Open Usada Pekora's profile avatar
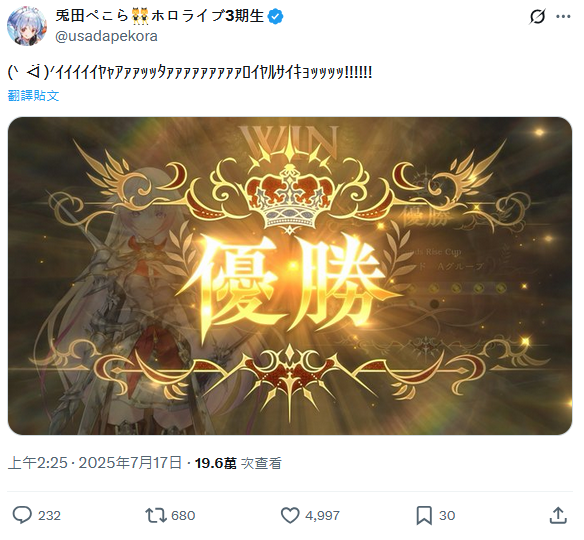Screen dimensions: 584x540 click(x=27, y=26)
